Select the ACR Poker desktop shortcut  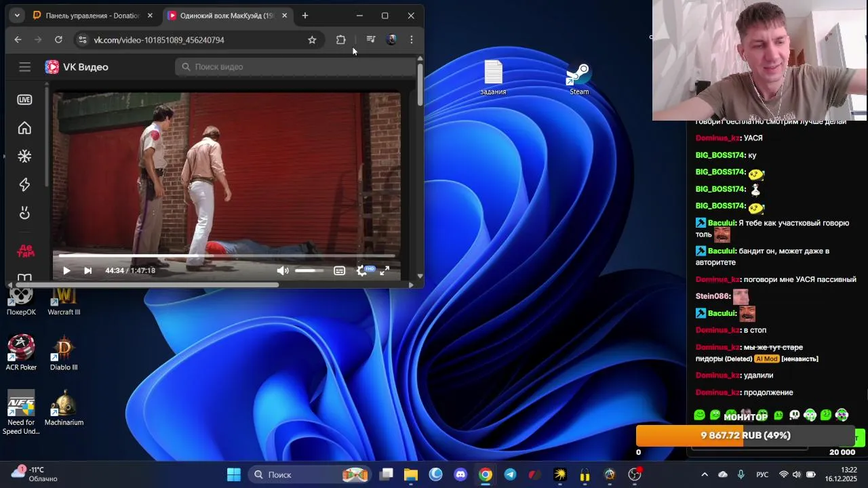pyautogui.click(x=21, y=353)
